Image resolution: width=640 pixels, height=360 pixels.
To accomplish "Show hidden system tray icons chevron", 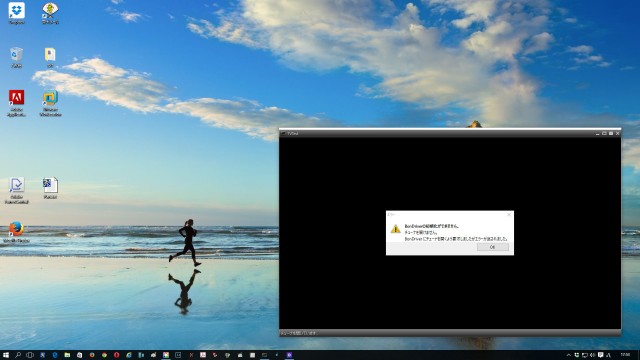I will pos(569,355).
